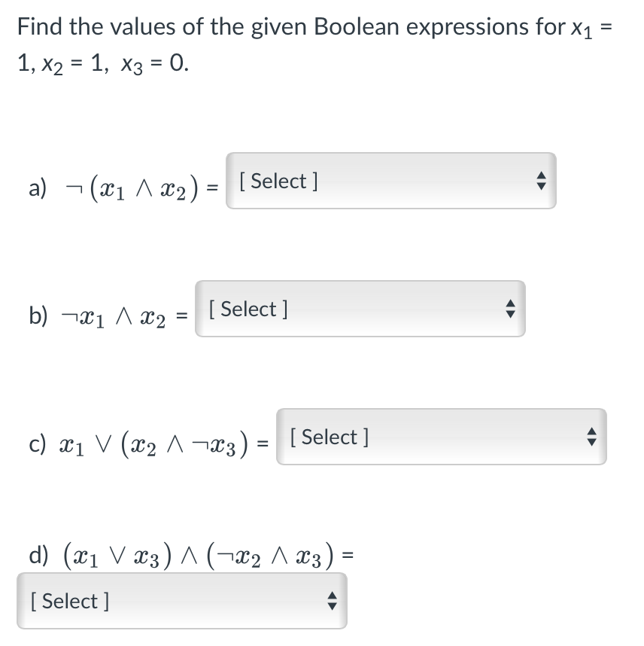Select the [ Select ] placeholder for part c
Viewport: 644px width, 646px height.
[329, 437]
